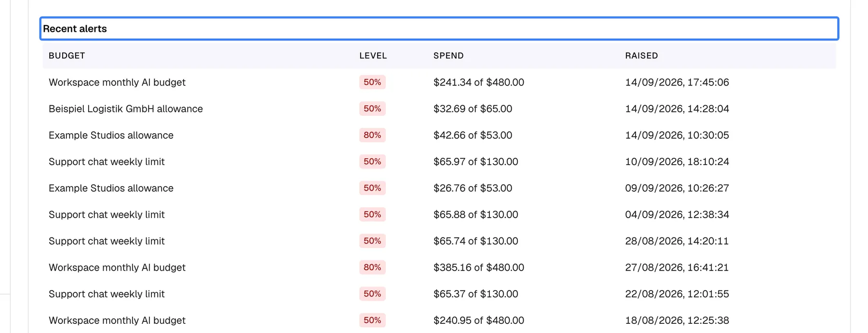Screen dimensions: 868x333
Task: Click timestamp 18/08/2026, 12:25:38
Action: coord(677,320)
